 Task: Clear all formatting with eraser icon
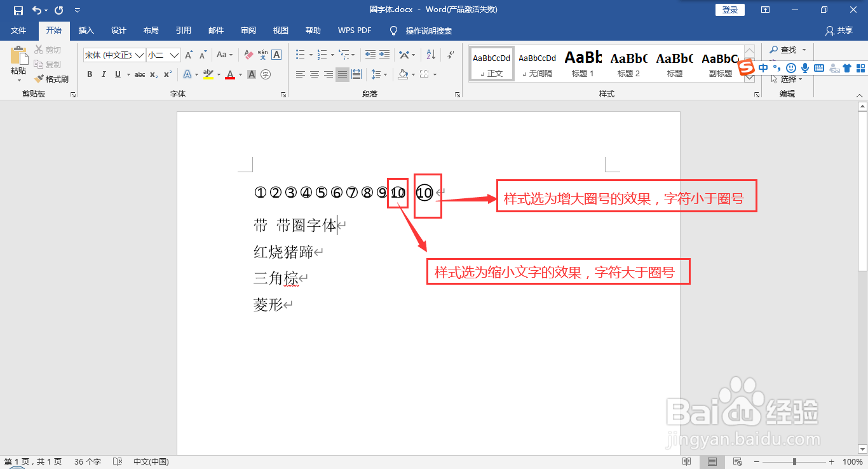(248, 55)
